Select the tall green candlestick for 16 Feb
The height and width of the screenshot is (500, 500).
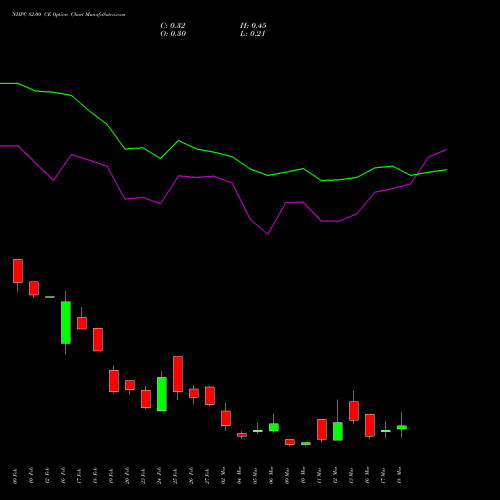pyautogui.click(x=66, y=322)
